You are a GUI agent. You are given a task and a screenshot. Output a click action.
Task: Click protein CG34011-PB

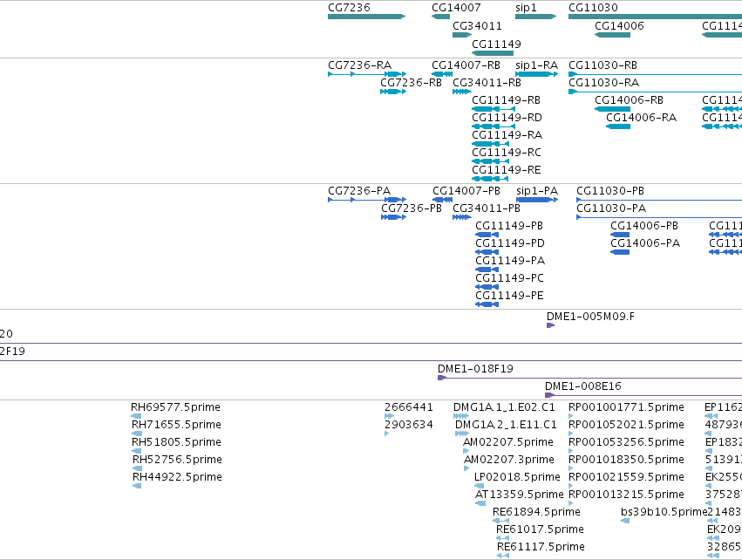pos(462,217)
